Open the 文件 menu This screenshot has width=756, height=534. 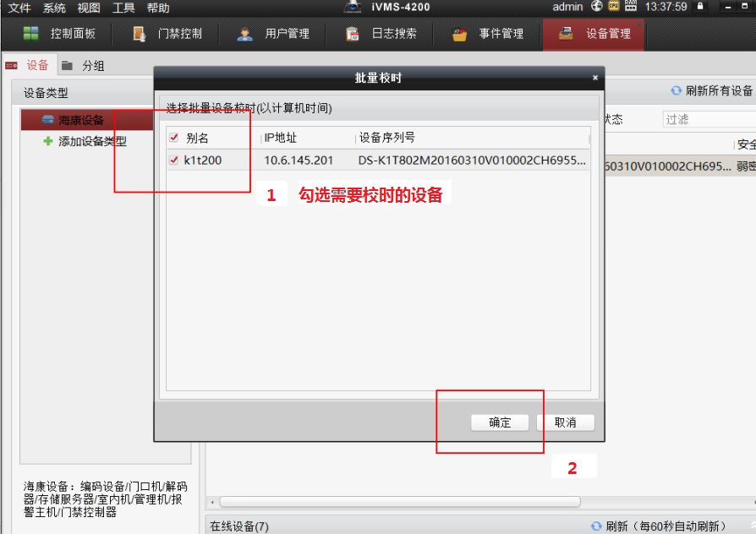click(x=19, y=8)
